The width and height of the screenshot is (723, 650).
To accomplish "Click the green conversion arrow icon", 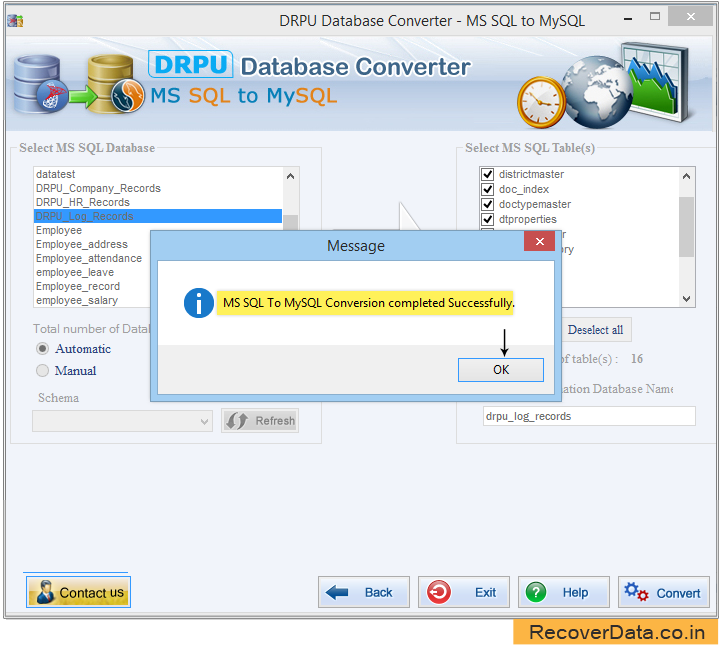I will pos(83,97).
